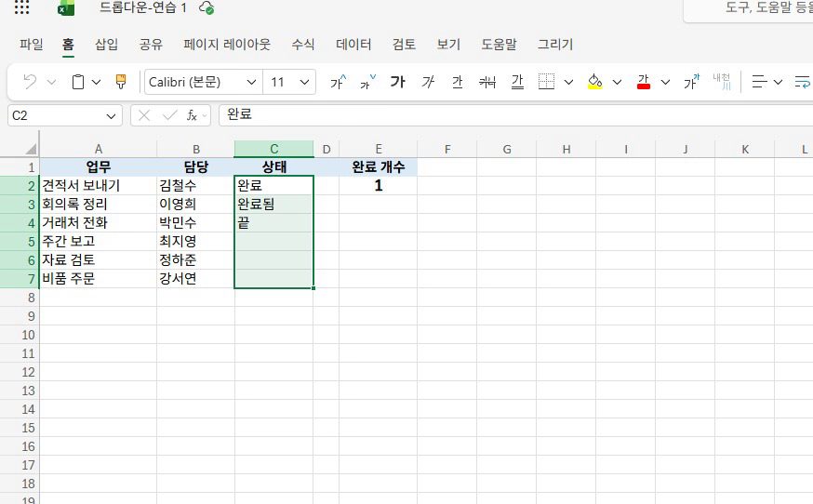Select column A header

pos(98,150)
